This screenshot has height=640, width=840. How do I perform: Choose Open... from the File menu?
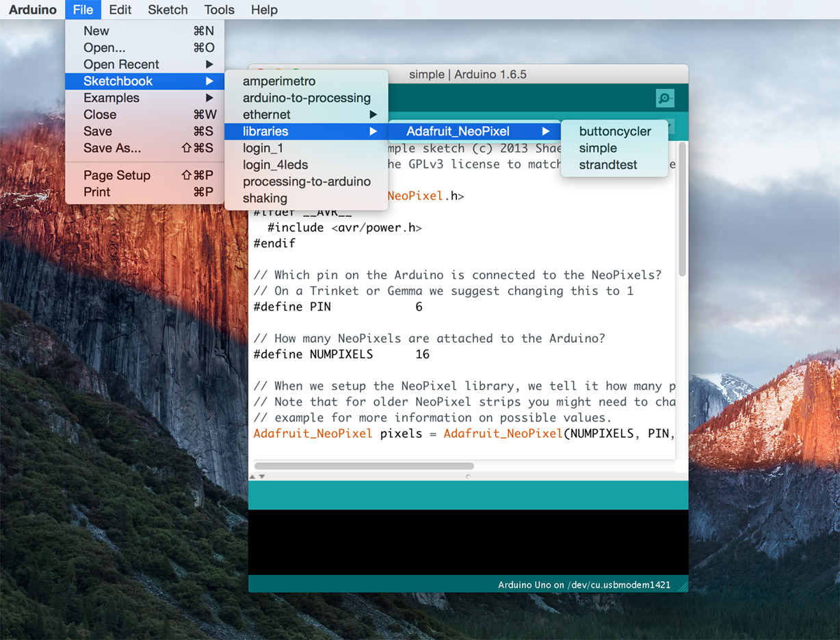pos(145,48)
